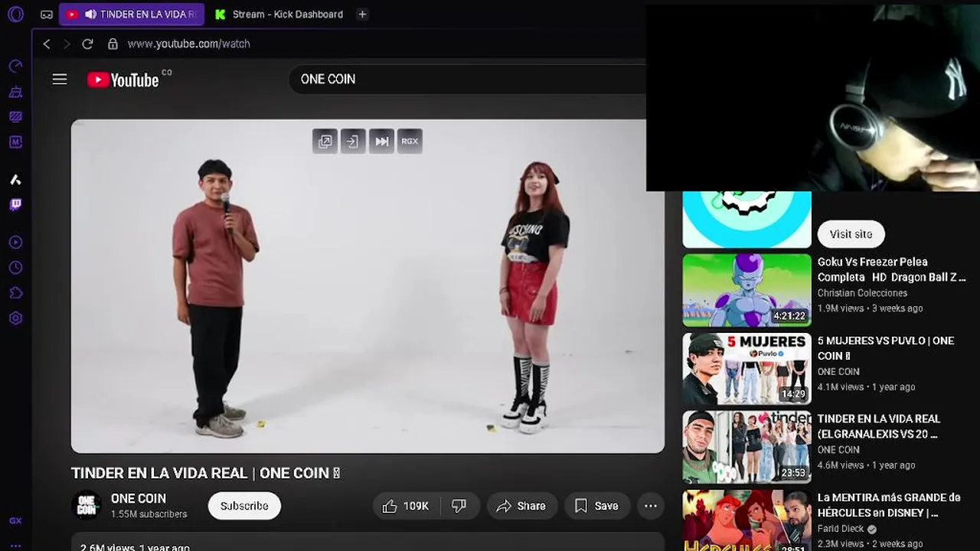Save the video to a playlist
Screen dimensions: 980x551
click(597, 506)
